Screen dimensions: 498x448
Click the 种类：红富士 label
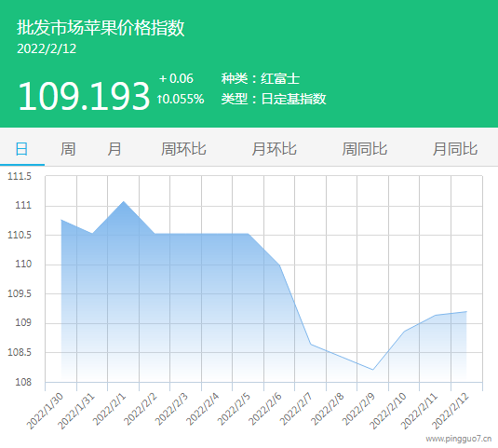tap(261, 79)
